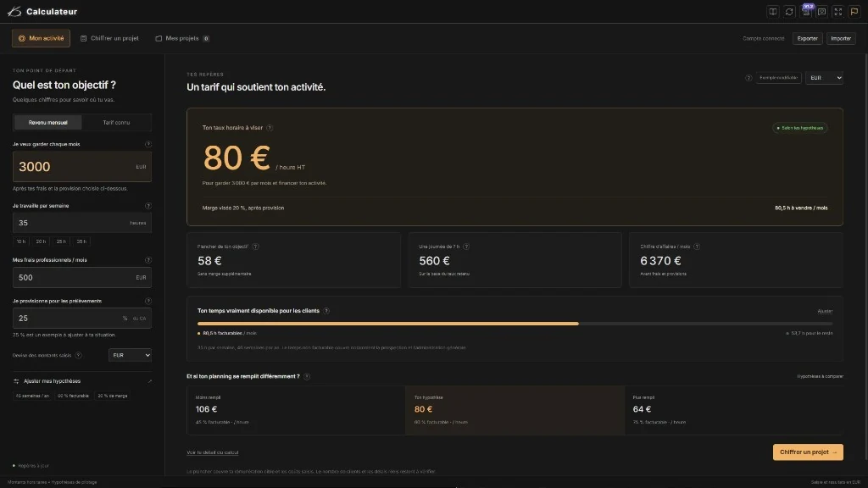Click orange 'Chiffrer un projet →' button
This screenshot has width=868, height=488.
click(808, 452)
